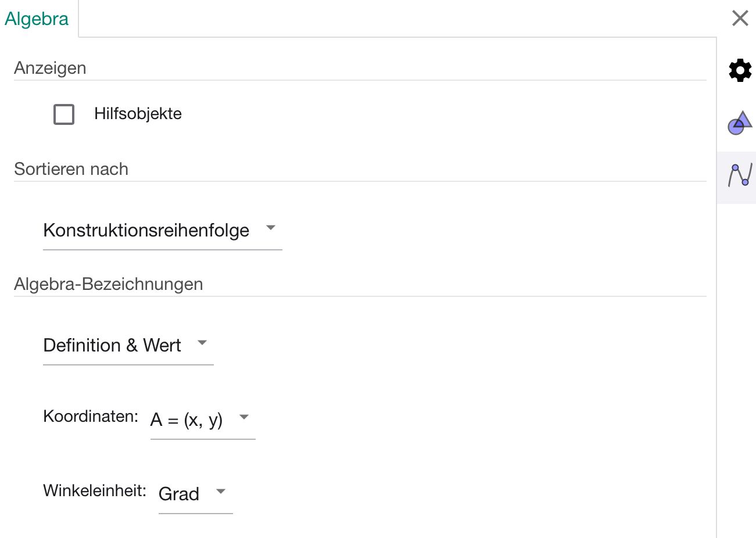
Task: Select the Sortieren nach section heading
Action: click(x=71, y=169)
